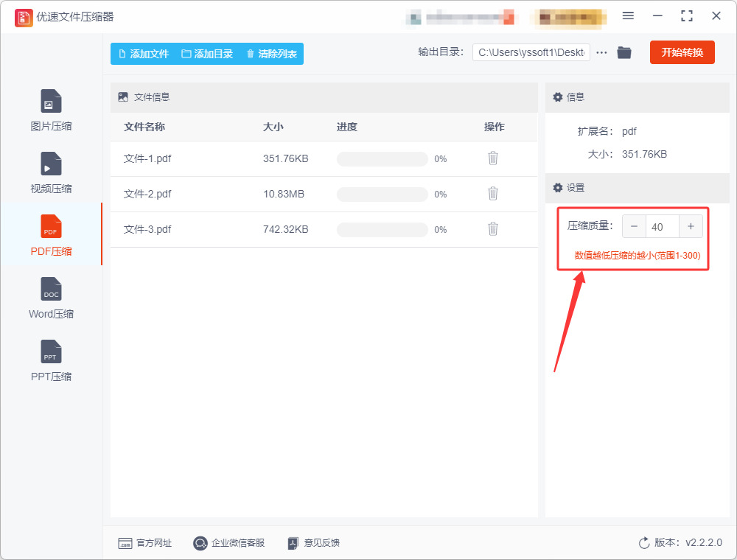Click the 文件-2.pdf progress bar
Viewport: 737px width, 560px height.
point(382,194)
